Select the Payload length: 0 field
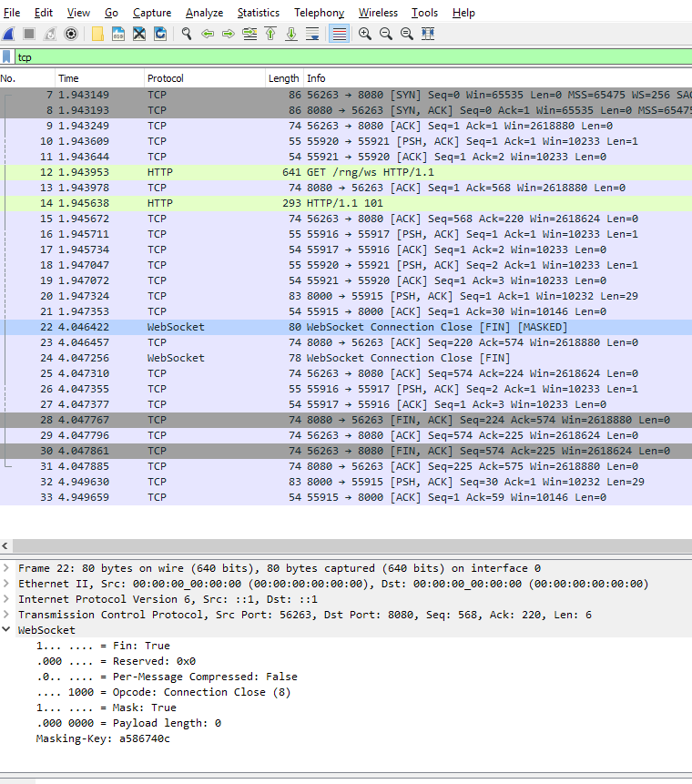692x784 pixels. [128, 723]
